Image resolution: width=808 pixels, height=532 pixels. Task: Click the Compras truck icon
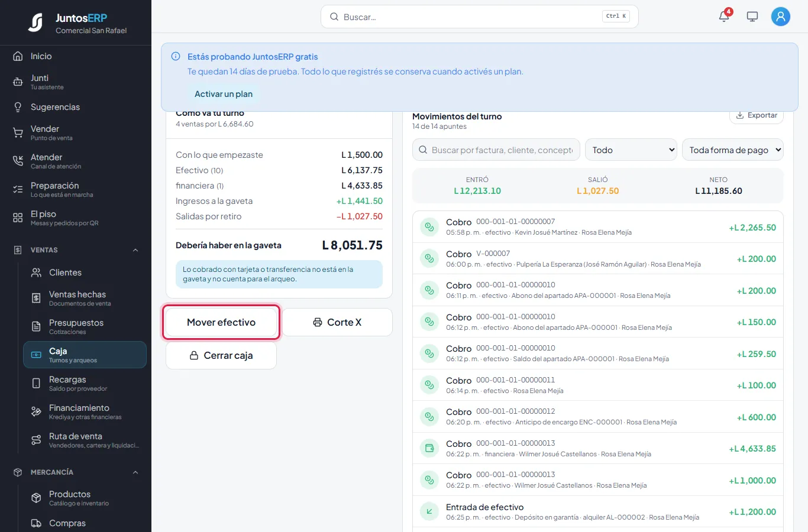click(x=36, y=523)
